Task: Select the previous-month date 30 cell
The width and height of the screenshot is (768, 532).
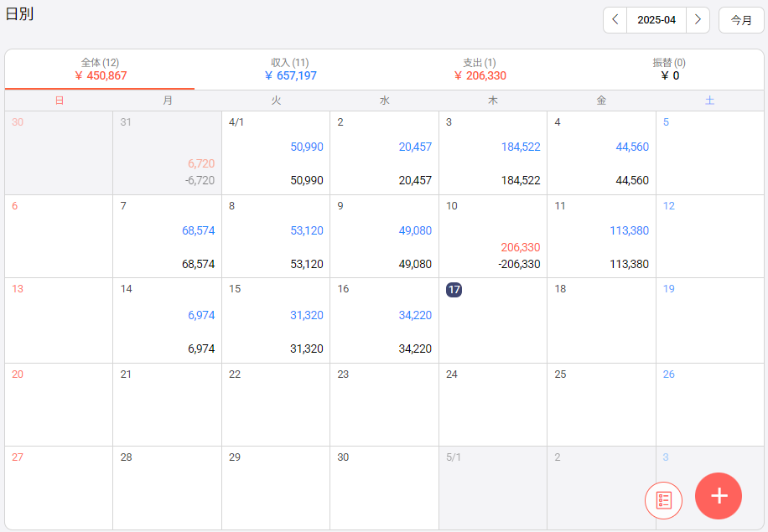Action: pos(59,152)
